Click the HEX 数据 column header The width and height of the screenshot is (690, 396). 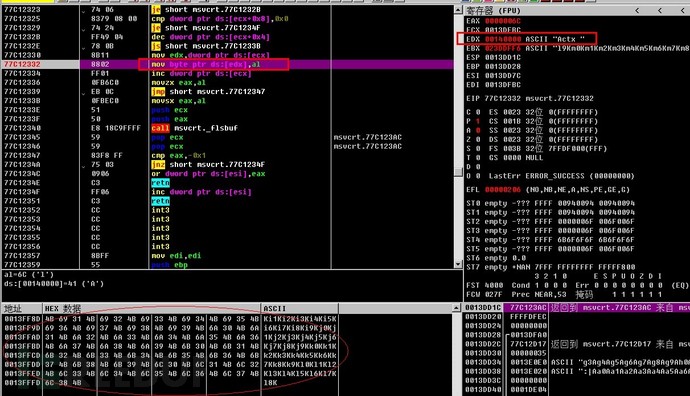[x=152, y=308]
